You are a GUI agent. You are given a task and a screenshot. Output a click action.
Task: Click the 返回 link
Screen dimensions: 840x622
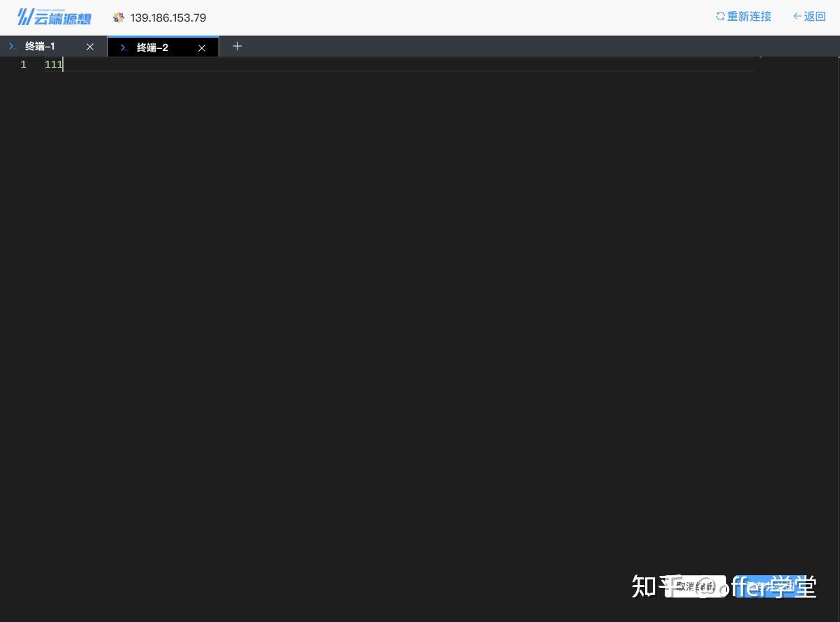[x=815, y=16]
